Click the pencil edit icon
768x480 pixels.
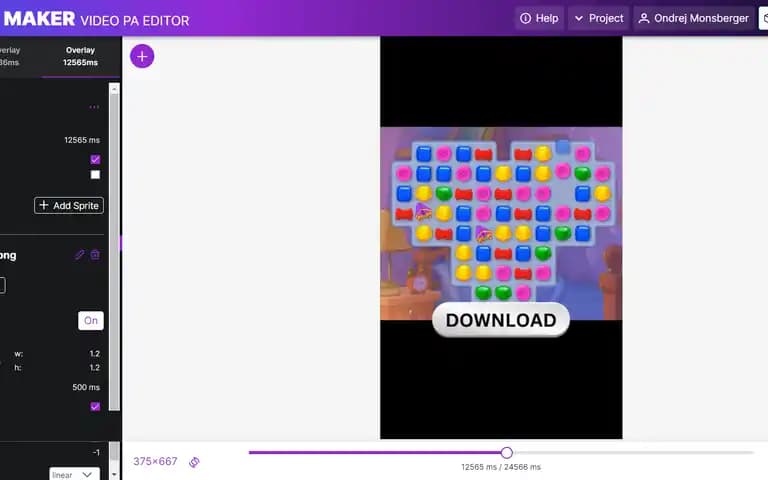79,254
